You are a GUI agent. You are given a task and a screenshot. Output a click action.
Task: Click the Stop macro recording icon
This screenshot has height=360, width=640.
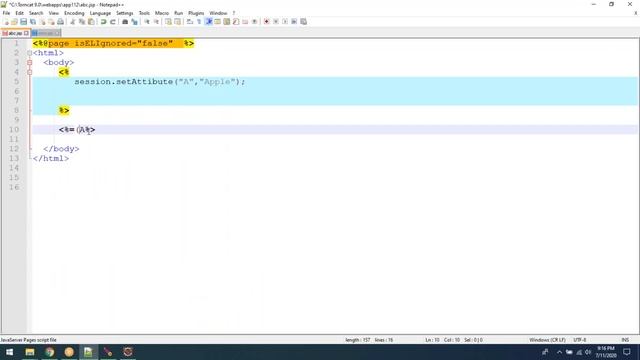click(276, 22)
